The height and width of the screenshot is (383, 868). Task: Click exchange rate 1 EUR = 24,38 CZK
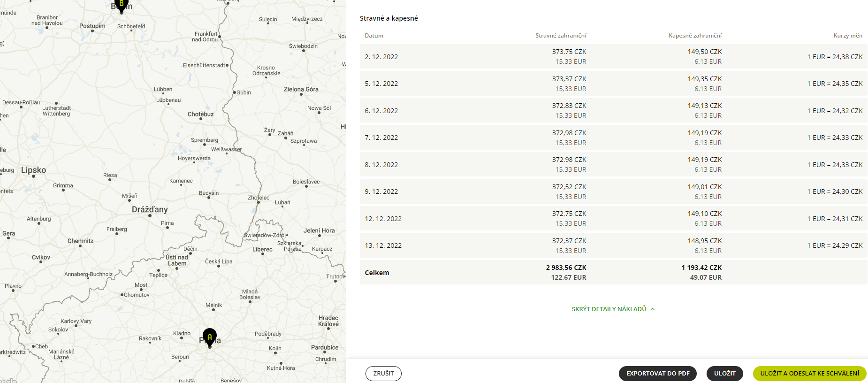[x=835, y=57]
